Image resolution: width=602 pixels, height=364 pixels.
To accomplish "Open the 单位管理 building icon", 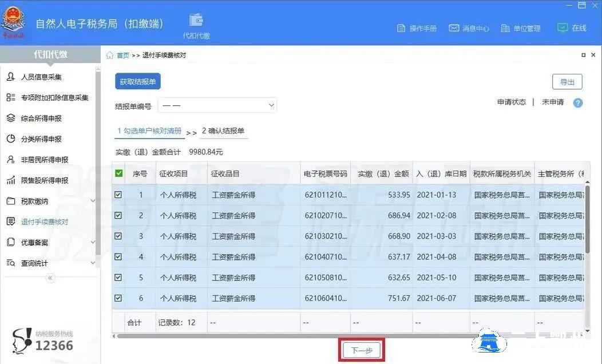I will coord(505,29).
